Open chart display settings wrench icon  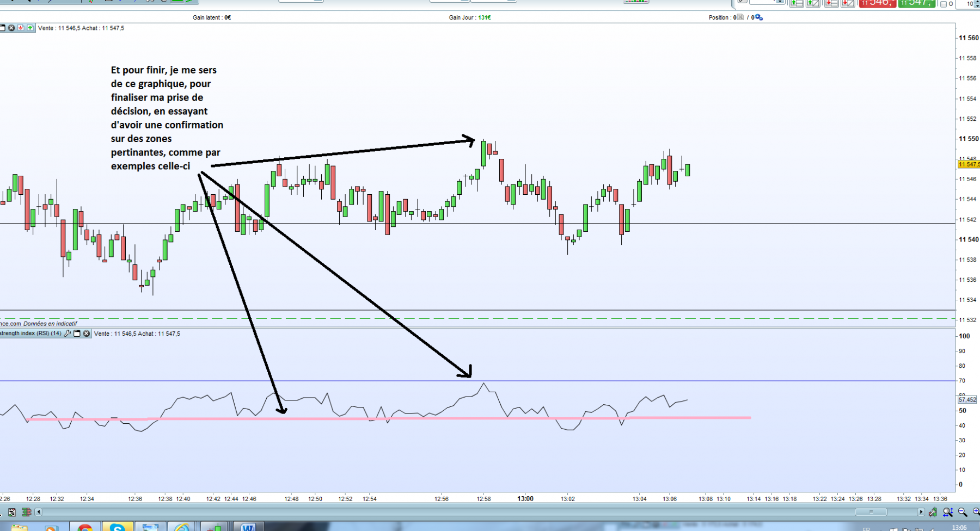tap(933, 512)
